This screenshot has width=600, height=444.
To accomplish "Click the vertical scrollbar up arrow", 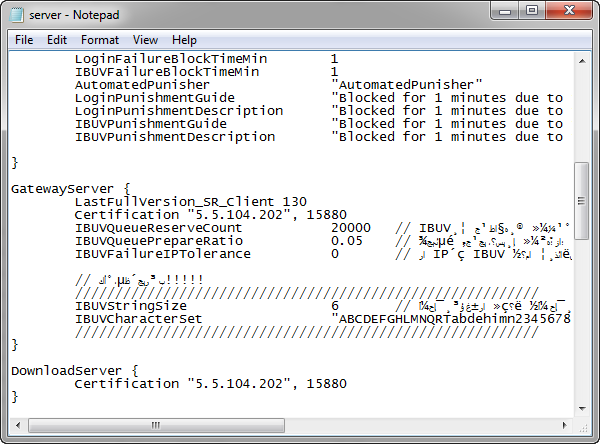I will pos(582,61).
